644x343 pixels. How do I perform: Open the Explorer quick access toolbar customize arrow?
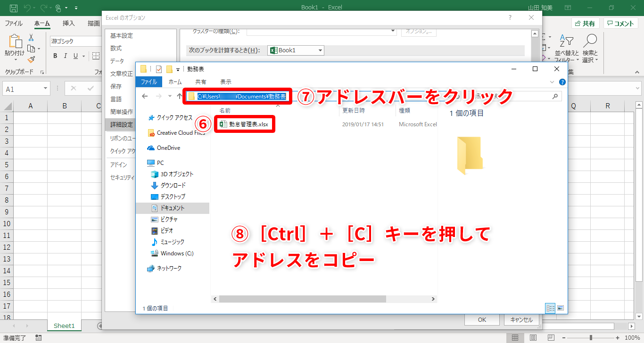pos(178,69)
